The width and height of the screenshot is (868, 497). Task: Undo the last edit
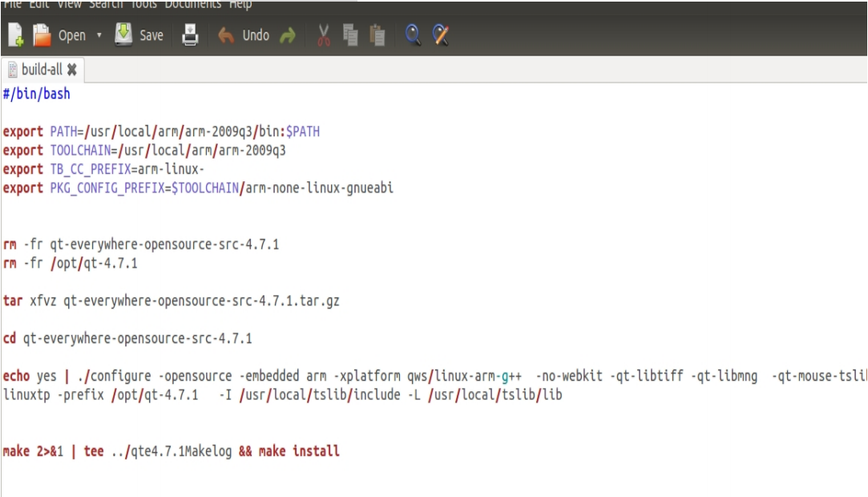(243, 35)
